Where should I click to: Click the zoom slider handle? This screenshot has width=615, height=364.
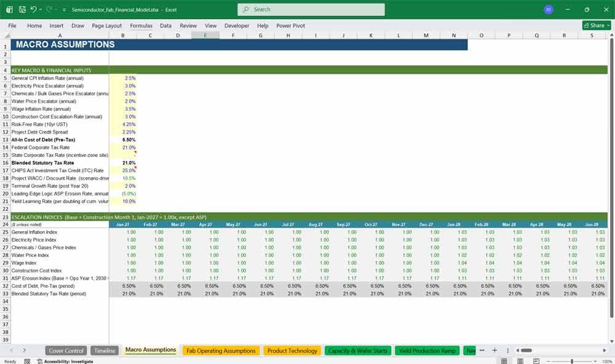(572, 362)
